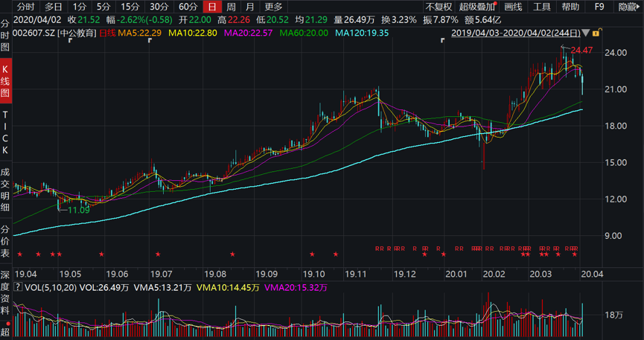This screenshot has height=340, width=644.
Task: Open the 画线 drawing tools
Action: [x=514, y=7]
